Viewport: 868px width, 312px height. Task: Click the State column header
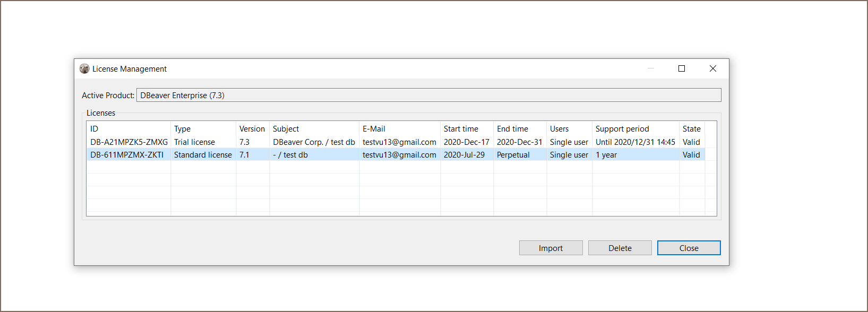coord(691,129)
